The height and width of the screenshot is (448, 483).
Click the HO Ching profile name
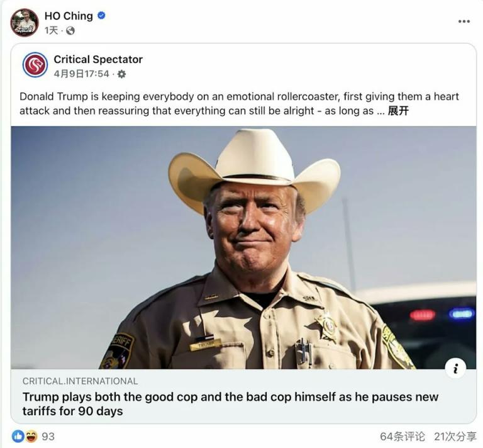[x=69, y=16]
